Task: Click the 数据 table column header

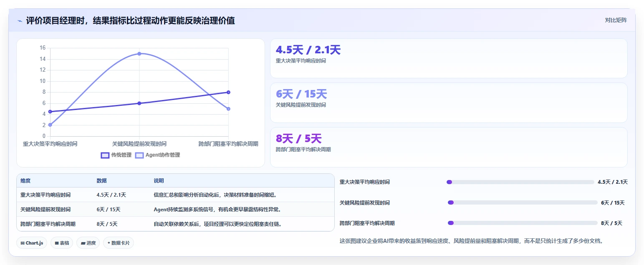Action: coord(102,181)
